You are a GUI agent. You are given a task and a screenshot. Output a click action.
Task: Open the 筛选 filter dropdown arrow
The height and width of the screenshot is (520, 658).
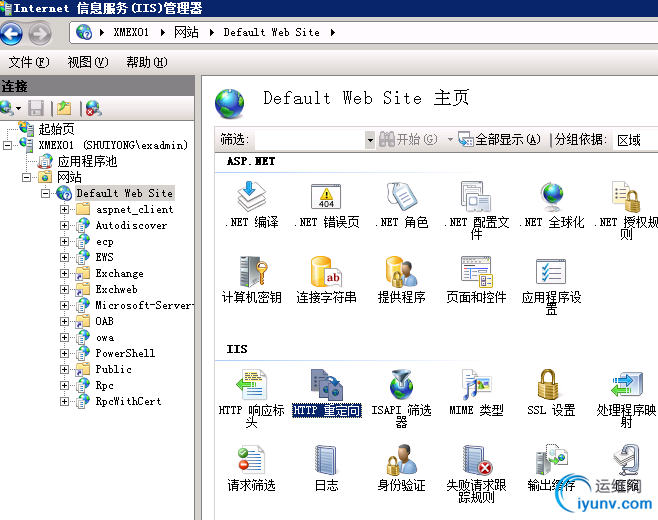[x=370, y=139]
